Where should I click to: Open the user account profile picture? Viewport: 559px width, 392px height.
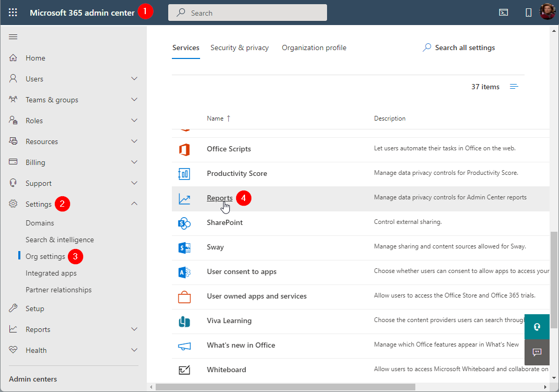547,12
